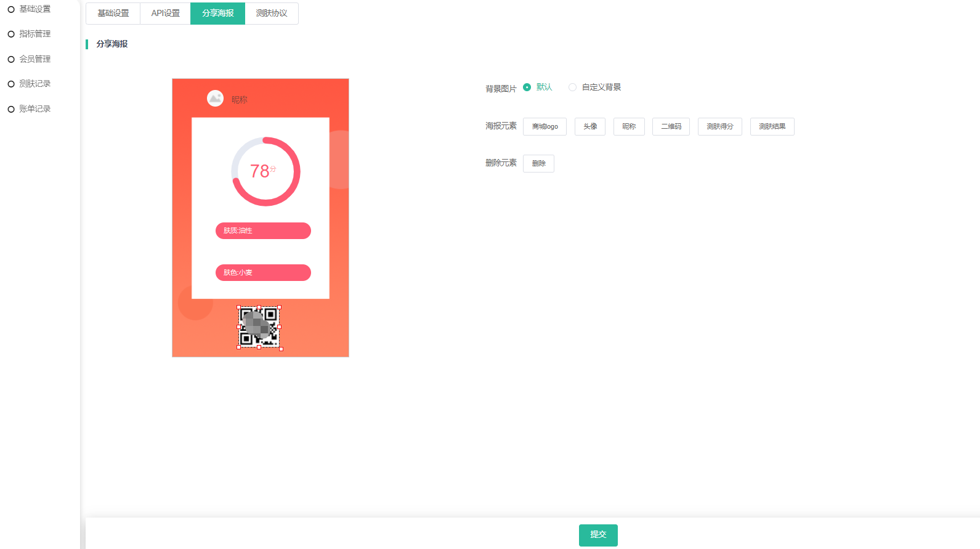Click the 昵称 element button
The height and width of the screenshot is (549, 980).
click(x=629, y=127)
